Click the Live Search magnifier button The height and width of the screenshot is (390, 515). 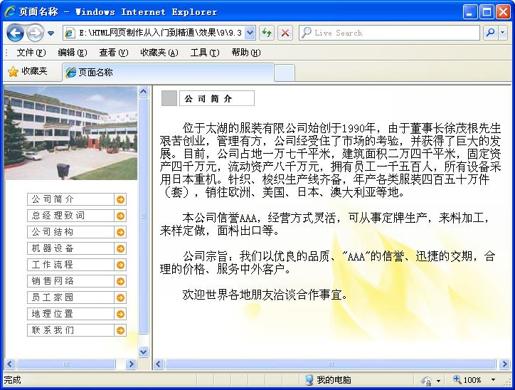pyautogui.click(x=491, y=33)
